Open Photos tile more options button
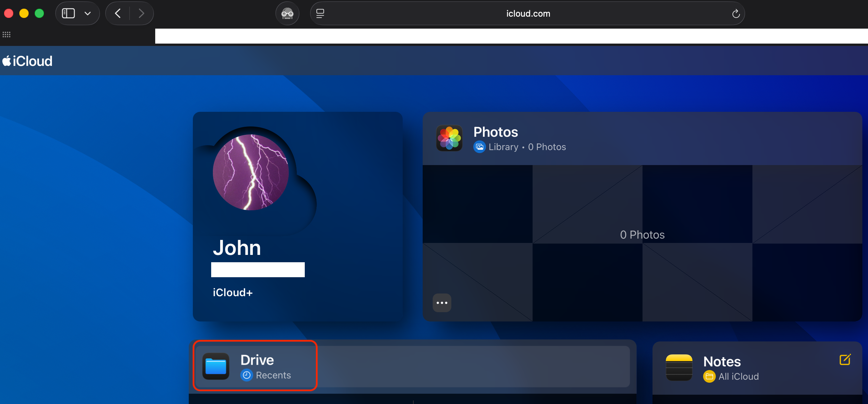Viewport: 868px width, 404px height. tap(441, 303)
